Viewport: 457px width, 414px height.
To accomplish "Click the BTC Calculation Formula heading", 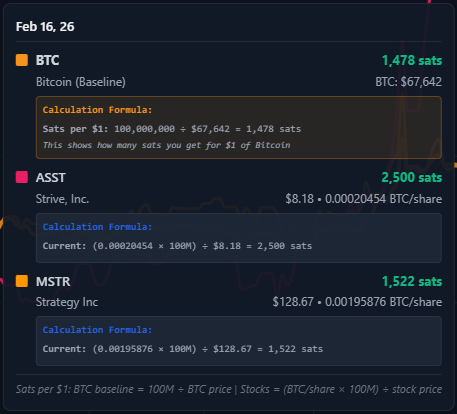I will [97, 110].
